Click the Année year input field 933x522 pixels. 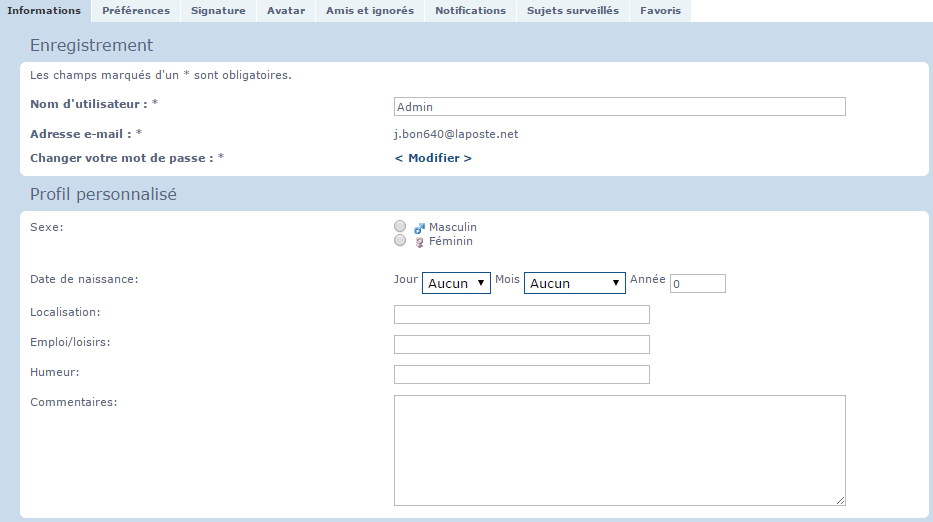click(697, 284)
